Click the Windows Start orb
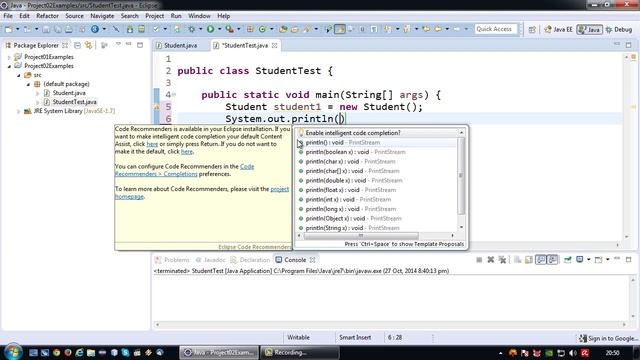640x360 pixels. pyautogui.click(x=13, y=352)
